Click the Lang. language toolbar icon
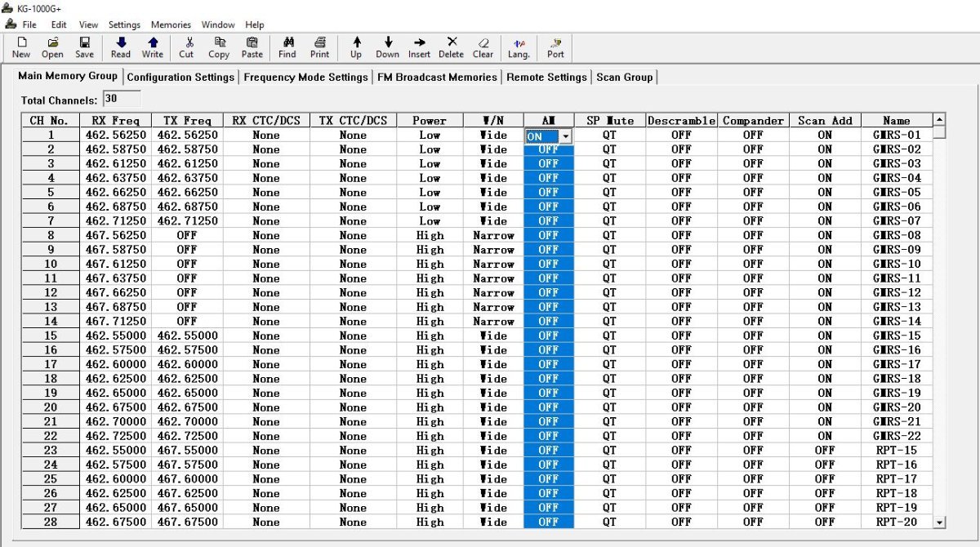Screen dimensions: 980x547 coord(519,47)
